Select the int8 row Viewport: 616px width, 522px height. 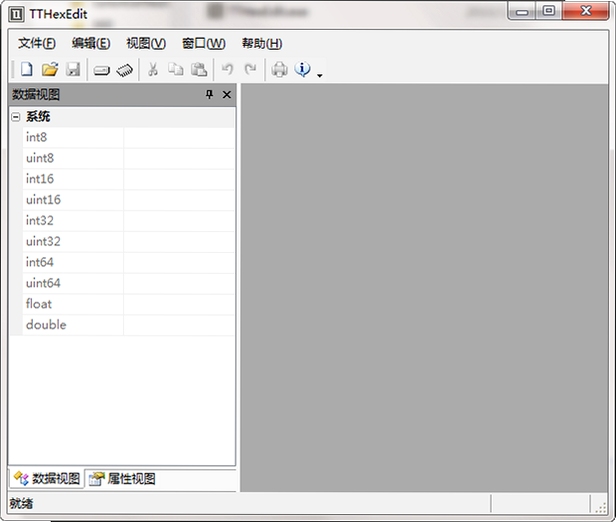(x=128, y=137)
